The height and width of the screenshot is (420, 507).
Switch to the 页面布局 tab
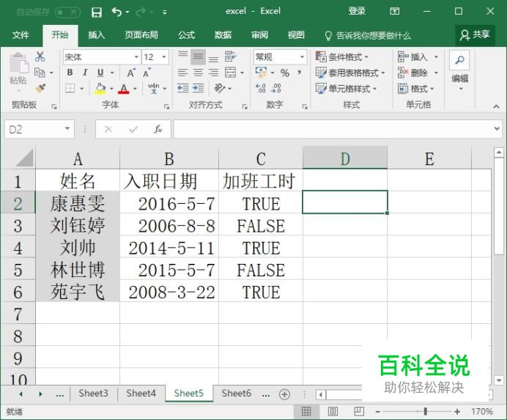pyautogui.click(x=141, y=35)
